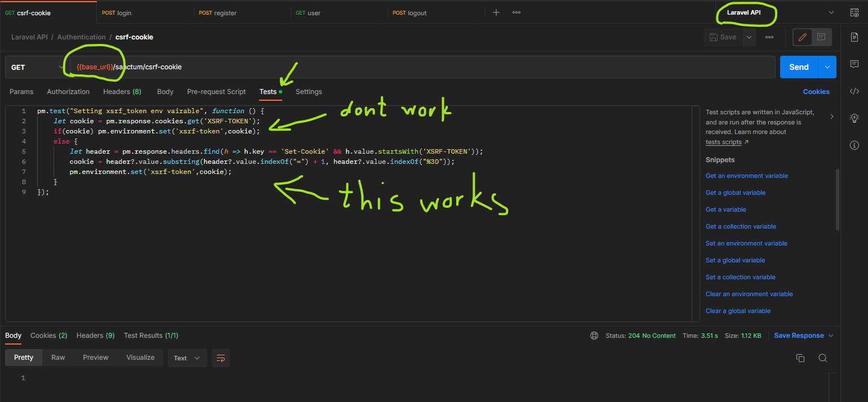Open the Authorization tab
Image resolution: width=868 pixels, height=402 pixels.
(x=68, y=92)
